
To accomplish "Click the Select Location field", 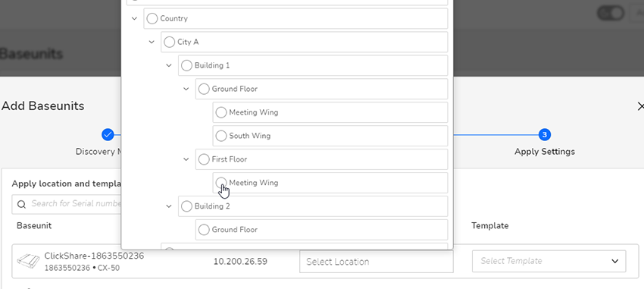I will [x=377, y=262].
